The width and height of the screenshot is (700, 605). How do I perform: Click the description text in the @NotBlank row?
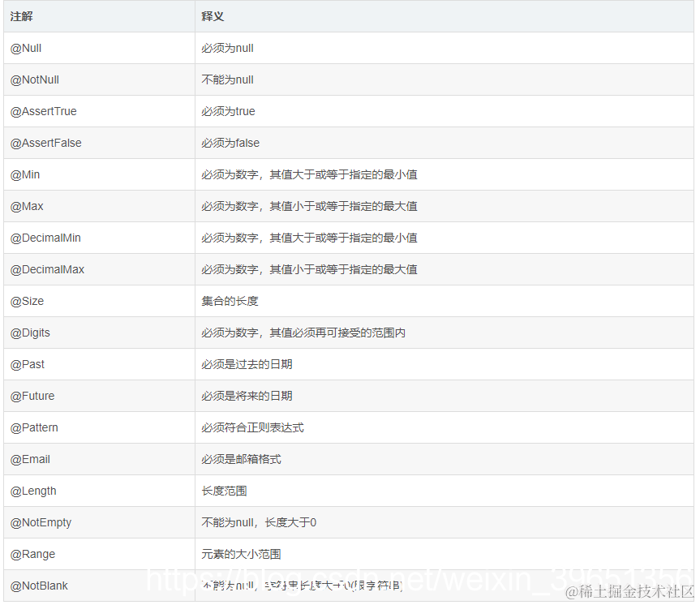(302, 586)
